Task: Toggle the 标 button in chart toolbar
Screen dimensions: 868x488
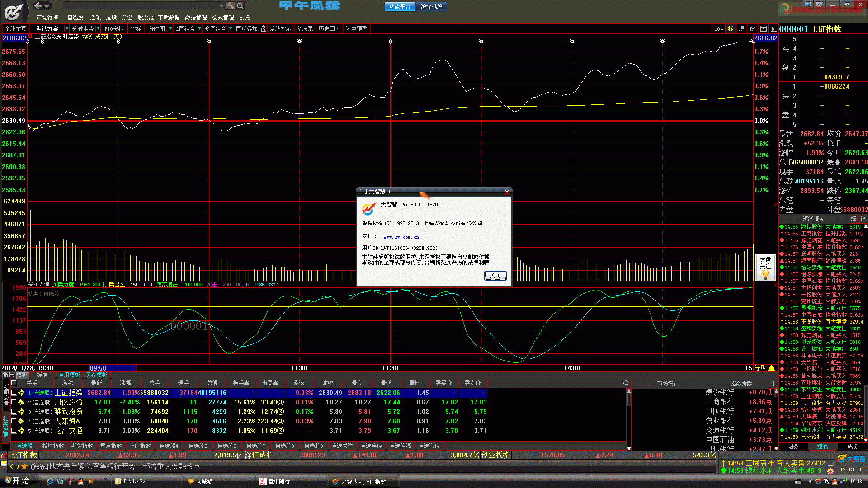Action: click(731, 29)
